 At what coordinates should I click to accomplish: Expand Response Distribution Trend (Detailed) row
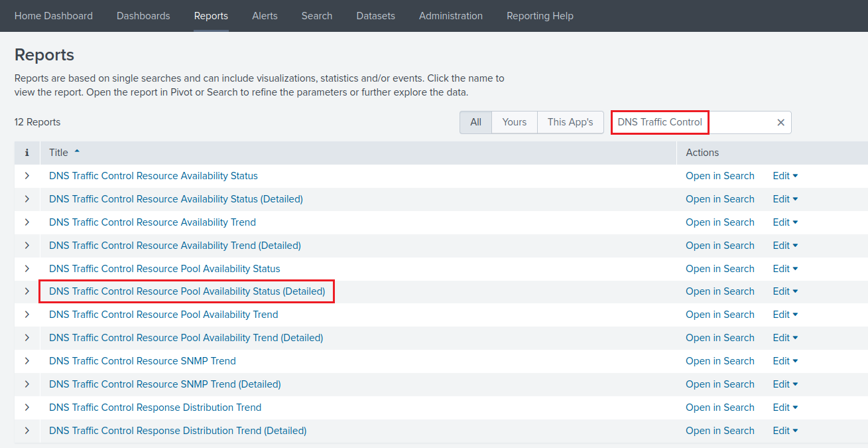(x=27, y=431)
